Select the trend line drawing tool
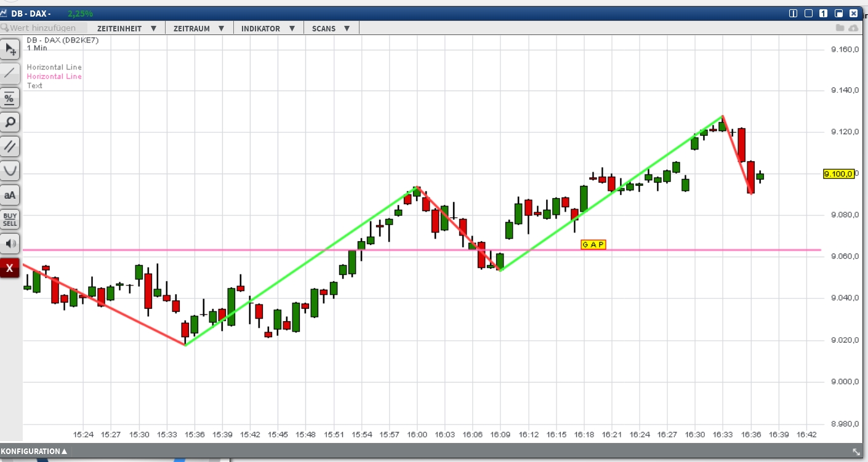Image resolution: width=868 pixels, height=462 pixels. pyautogui.click(x=9, y=73)
